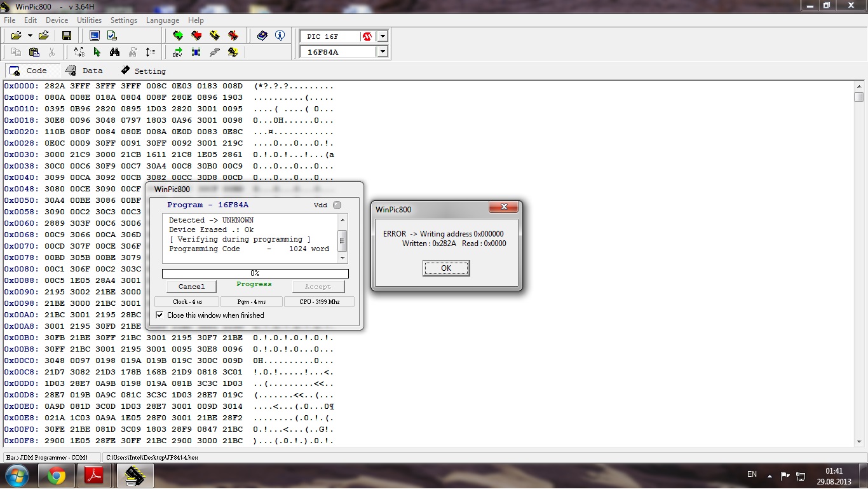
Task: Click the CPU - 3199 Mhz button
Action: [319, 302]
